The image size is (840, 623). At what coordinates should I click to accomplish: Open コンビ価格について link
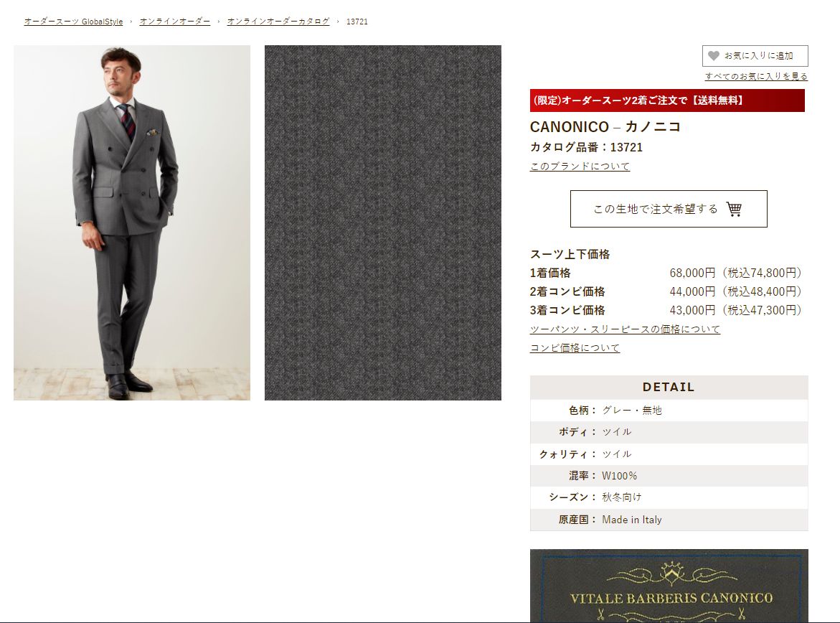575,348
